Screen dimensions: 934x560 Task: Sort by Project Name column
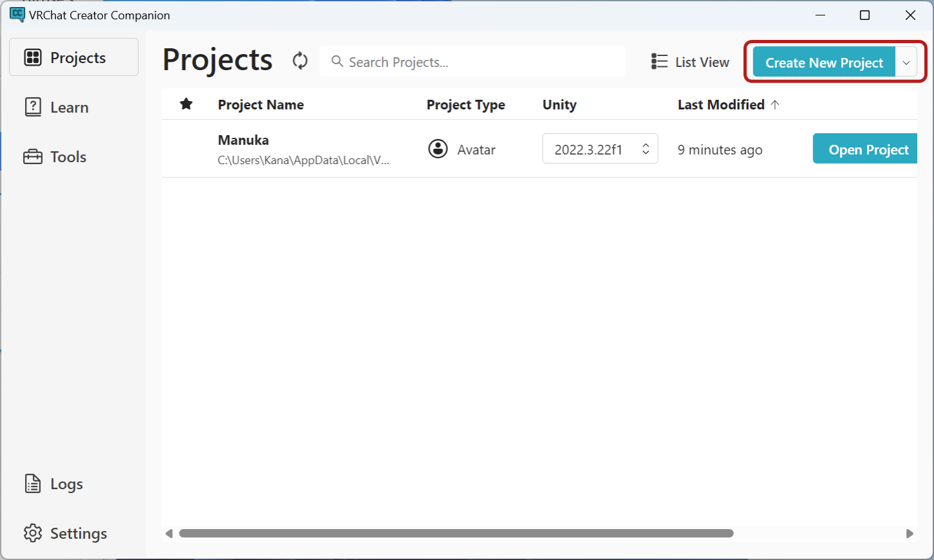click(261, 104)
